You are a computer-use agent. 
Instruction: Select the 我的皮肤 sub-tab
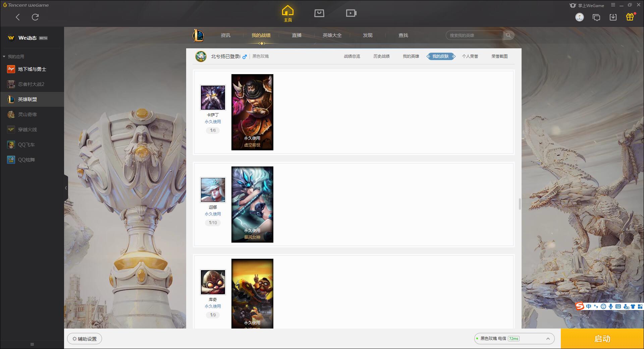coord(441,56)
